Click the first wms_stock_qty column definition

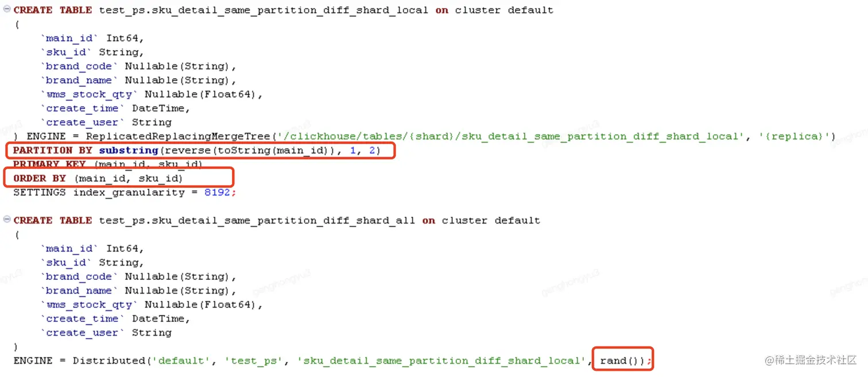(x=152, y=94)
